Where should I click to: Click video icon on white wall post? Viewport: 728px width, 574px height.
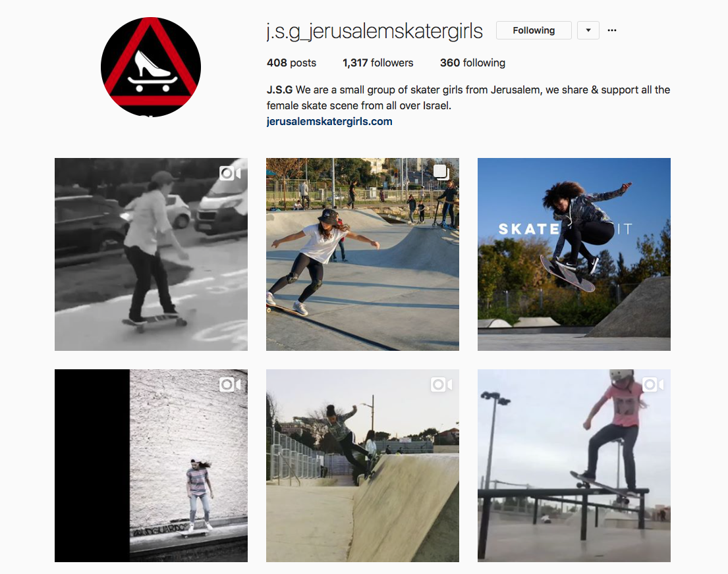230,384
